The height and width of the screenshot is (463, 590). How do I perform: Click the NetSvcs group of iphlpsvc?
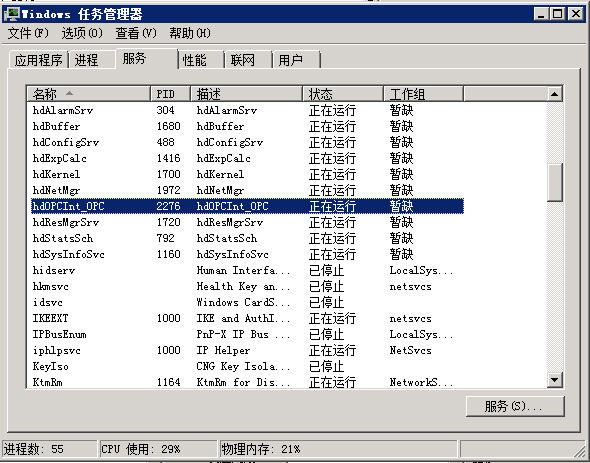click(x=411, y=350)
